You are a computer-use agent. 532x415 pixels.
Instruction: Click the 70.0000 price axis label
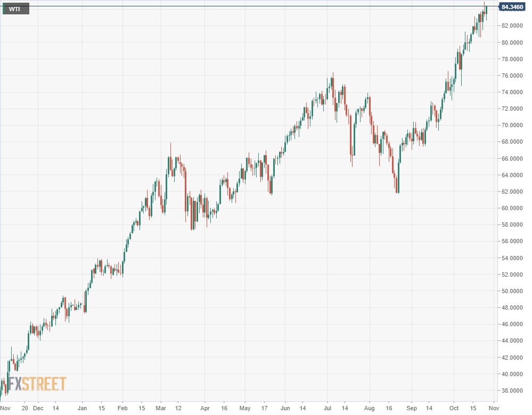click(512, 126)
